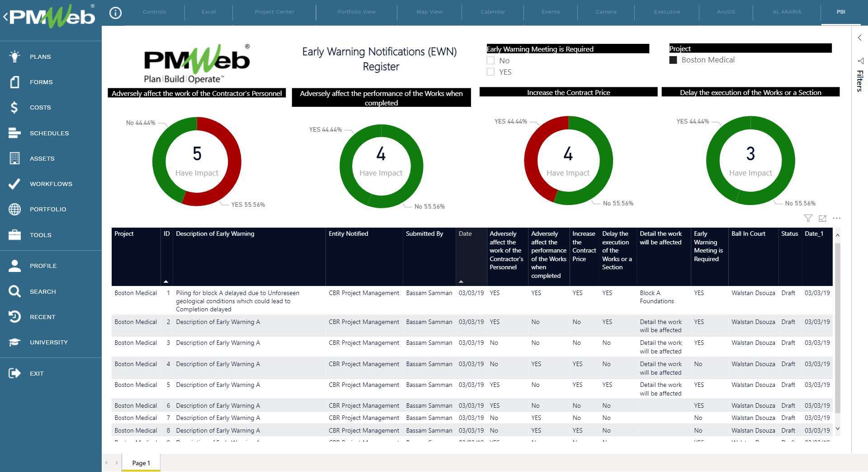Open the Portfolio View tab
The image size is (868, 472).
356,12
